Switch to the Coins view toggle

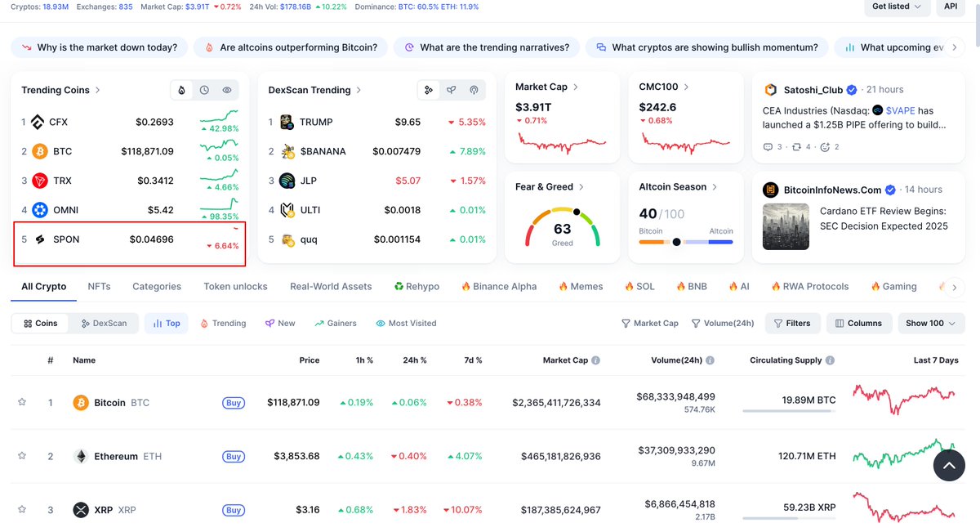tap(41, 324)
